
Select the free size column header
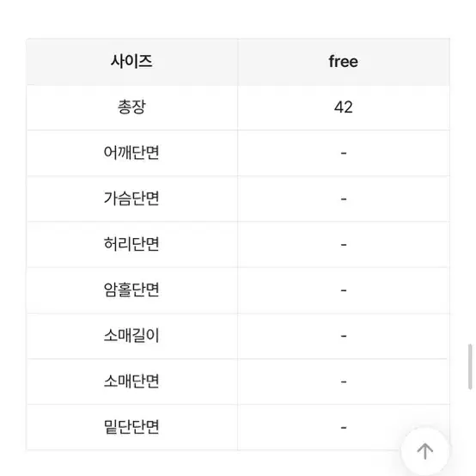click(344, 62)
